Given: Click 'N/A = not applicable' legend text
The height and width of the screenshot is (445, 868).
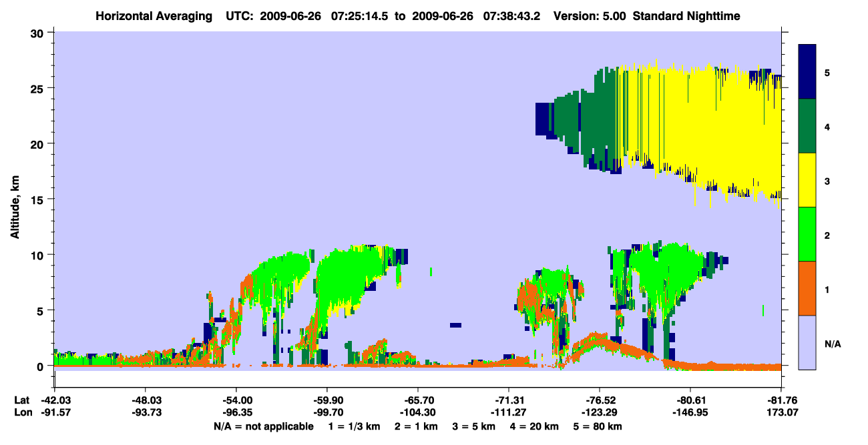Looking at the screenshot, I should [263, 426].
